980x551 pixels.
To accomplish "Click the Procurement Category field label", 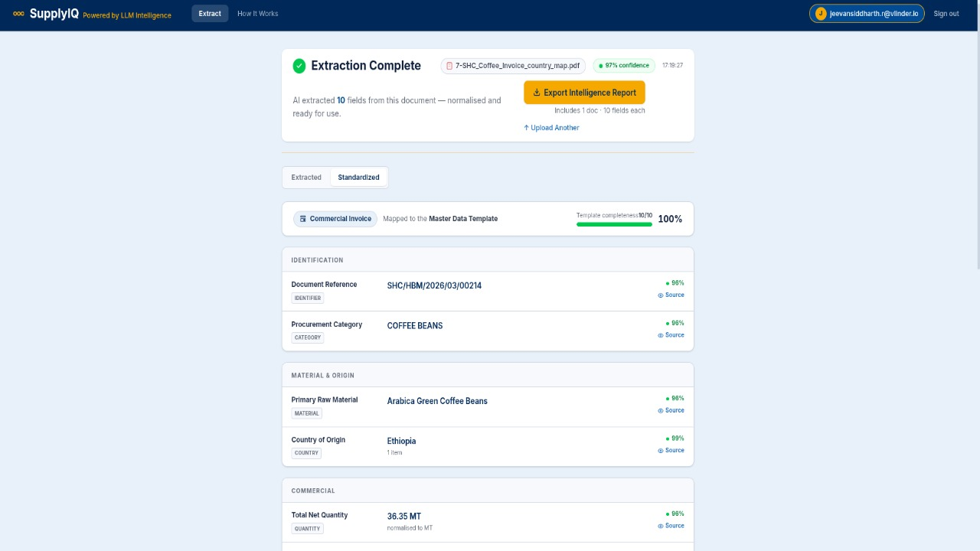I will click(x=327, y=324).
